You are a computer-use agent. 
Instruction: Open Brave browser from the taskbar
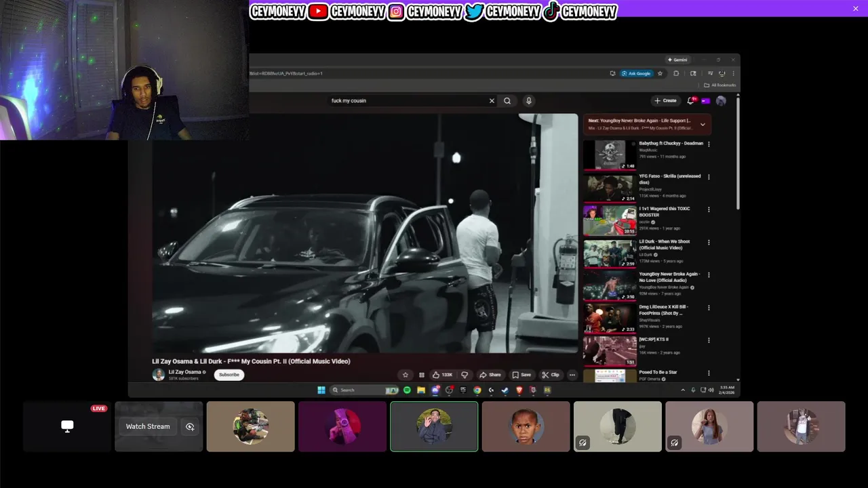519,390
